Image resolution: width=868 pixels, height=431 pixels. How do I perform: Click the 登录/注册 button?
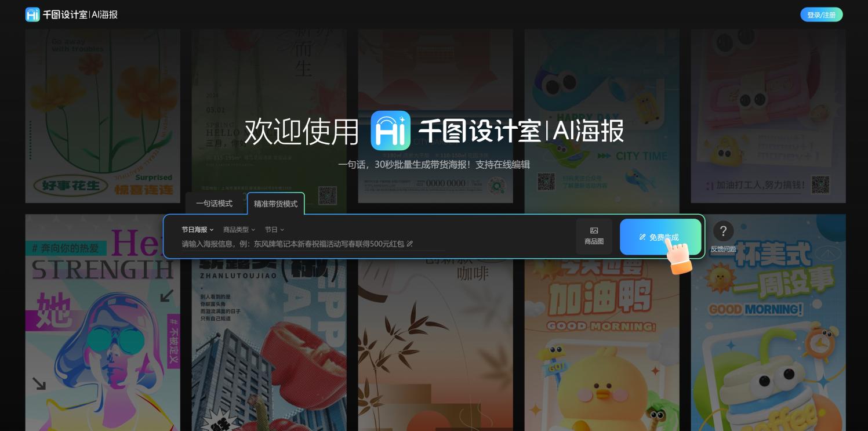click(821, 15)
